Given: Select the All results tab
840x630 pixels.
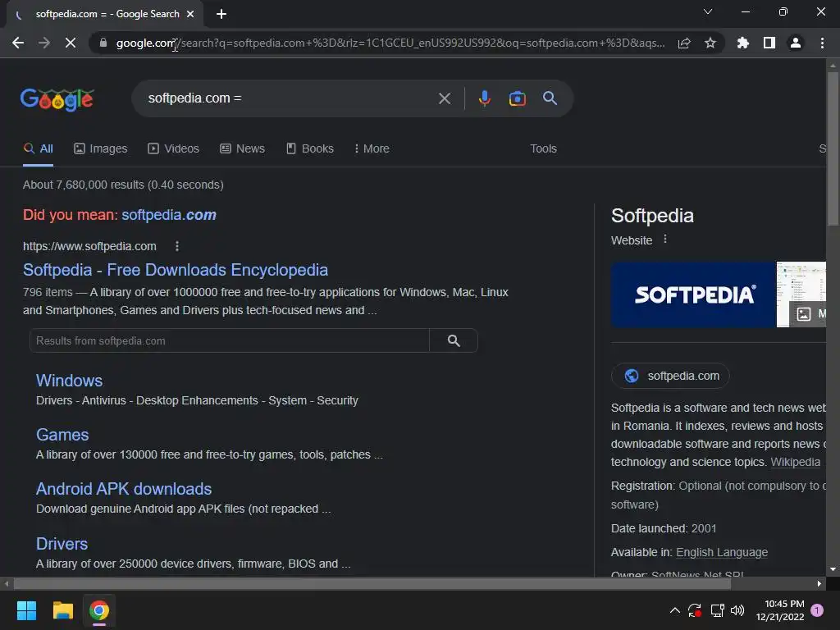Looking at the screenshot, I should point(38,149).
